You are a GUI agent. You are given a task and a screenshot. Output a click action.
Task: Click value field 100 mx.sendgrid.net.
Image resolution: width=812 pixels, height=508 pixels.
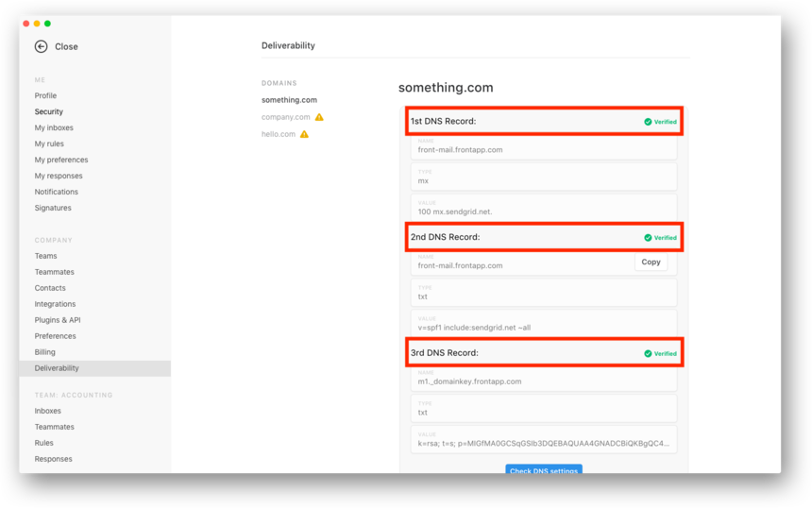tap(544, 208)
